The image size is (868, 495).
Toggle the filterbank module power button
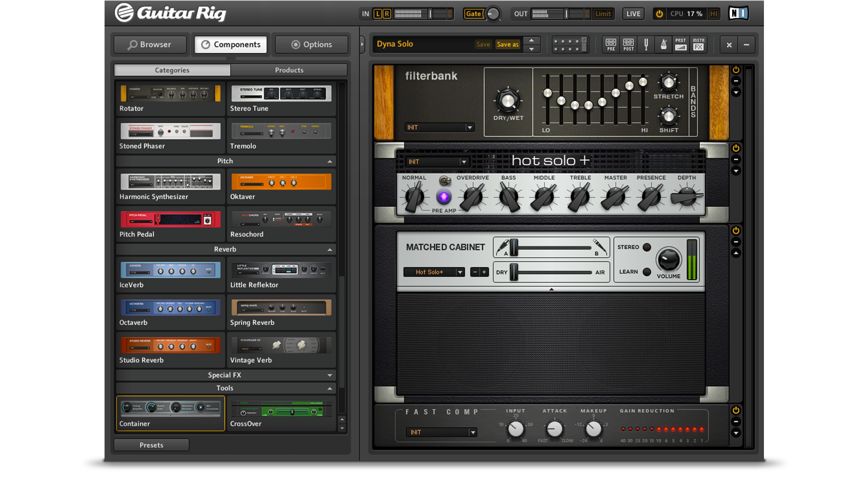(736, 70)
